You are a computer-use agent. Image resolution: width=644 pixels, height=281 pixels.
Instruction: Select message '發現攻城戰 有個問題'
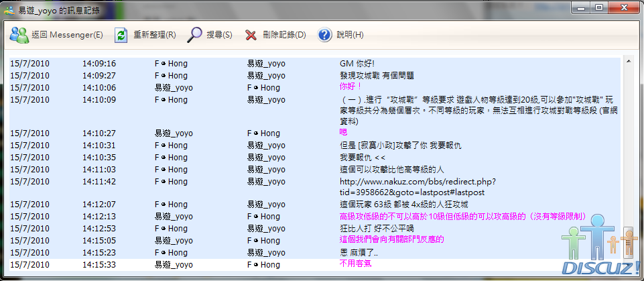[x=377, y=76]
